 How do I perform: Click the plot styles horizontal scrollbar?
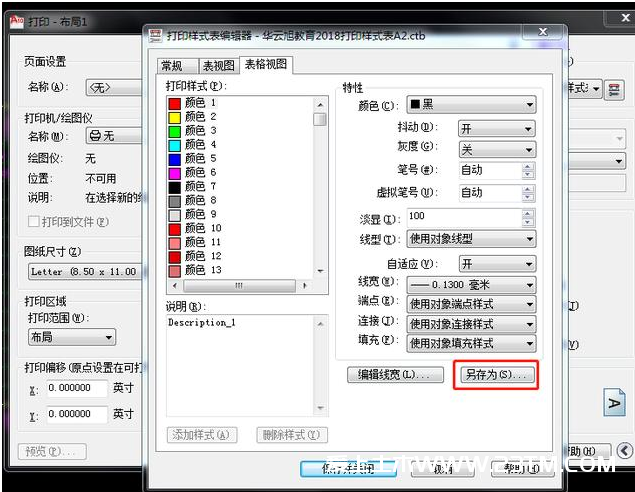tap(239, 286)
